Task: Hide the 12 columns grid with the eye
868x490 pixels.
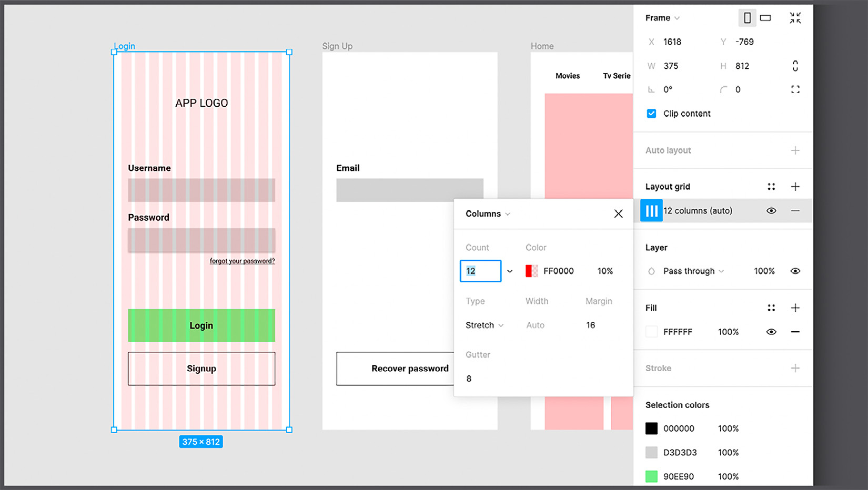Action: pos(771,210)
